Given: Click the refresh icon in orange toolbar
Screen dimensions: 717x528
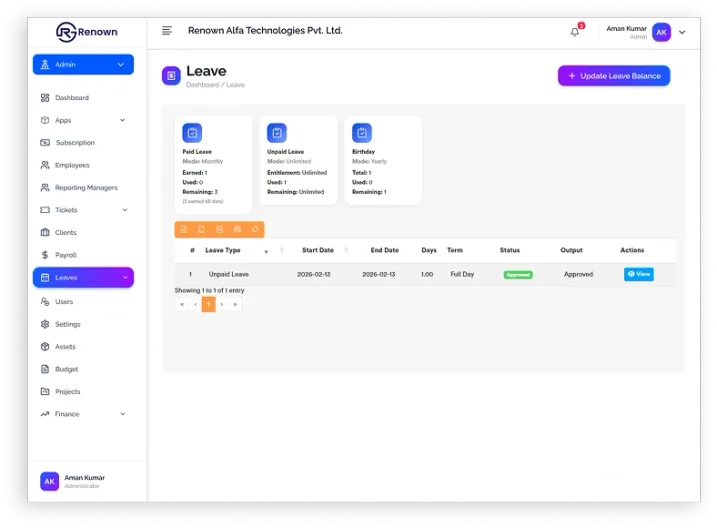Looking at the screenshot, I should tap(255, 229).
